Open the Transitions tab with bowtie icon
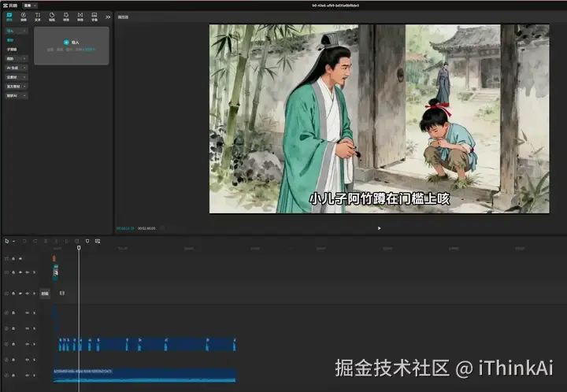The height and width of the screenshot is (392, 567). click(80, 17)
